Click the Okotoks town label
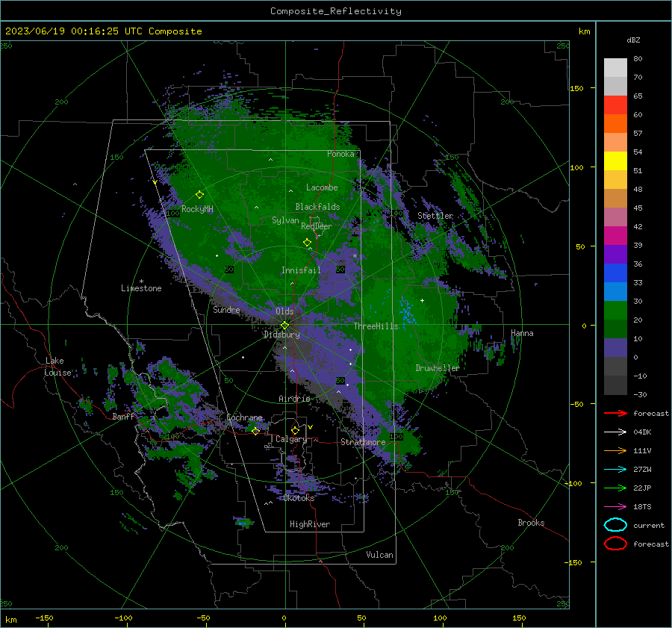 [299, 498]
